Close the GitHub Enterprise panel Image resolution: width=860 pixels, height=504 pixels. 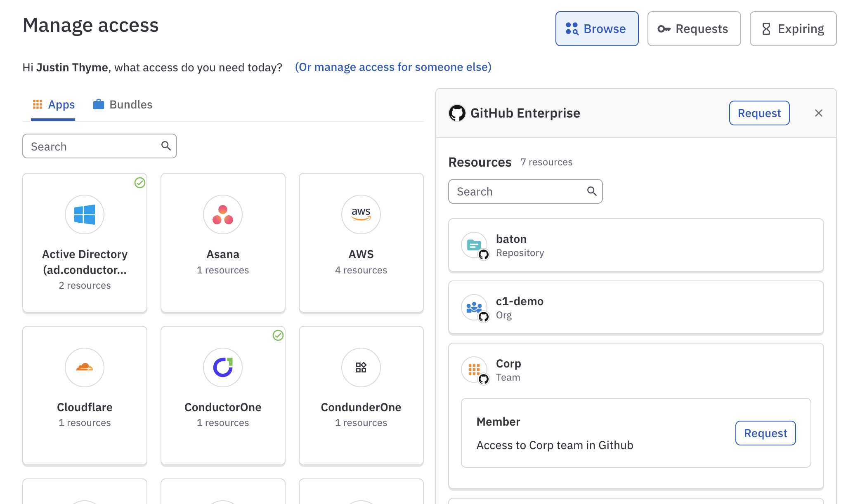(x=819, y=113)
